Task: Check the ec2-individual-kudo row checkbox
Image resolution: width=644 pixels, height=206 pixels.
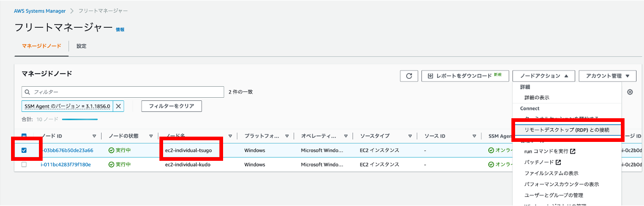Action: [x=24, y=164]
